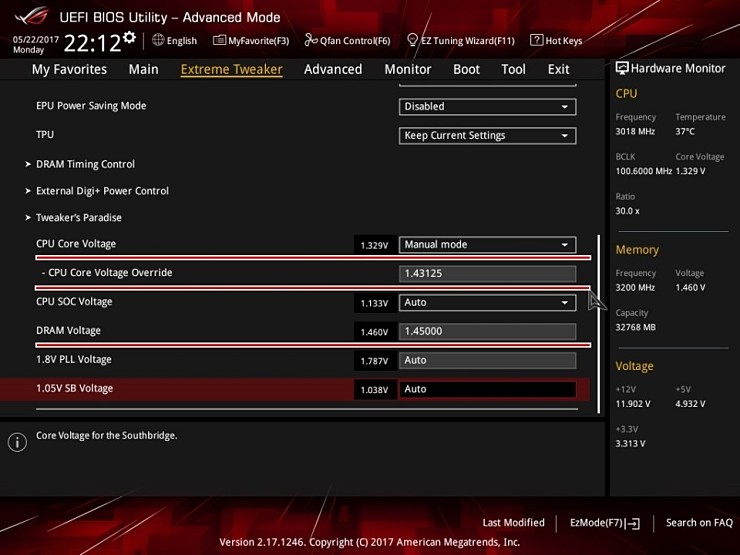This screenshot has width=740, height=555.
Task: Click the settings list scrollbar
Action: click(x=598, y=324)
